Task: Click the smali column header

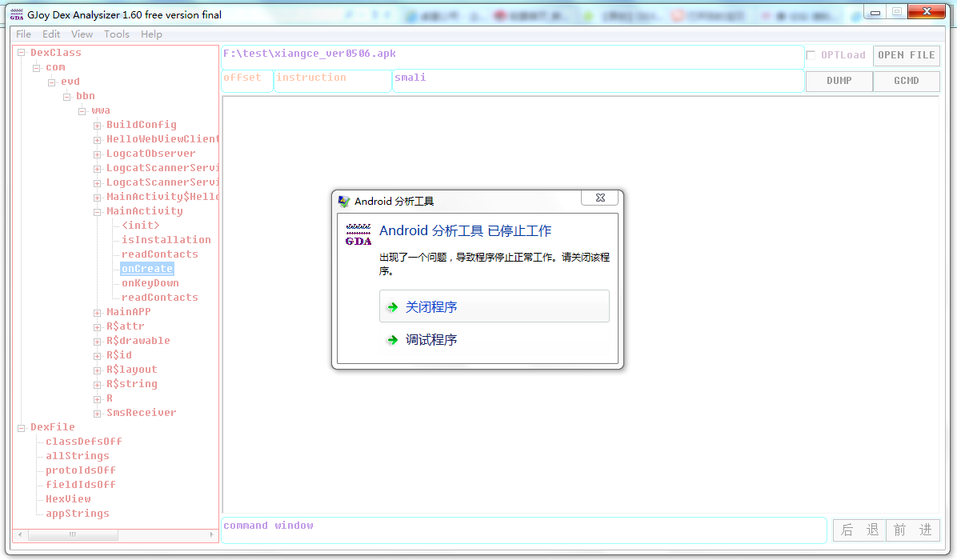Action: click(599, 81)
